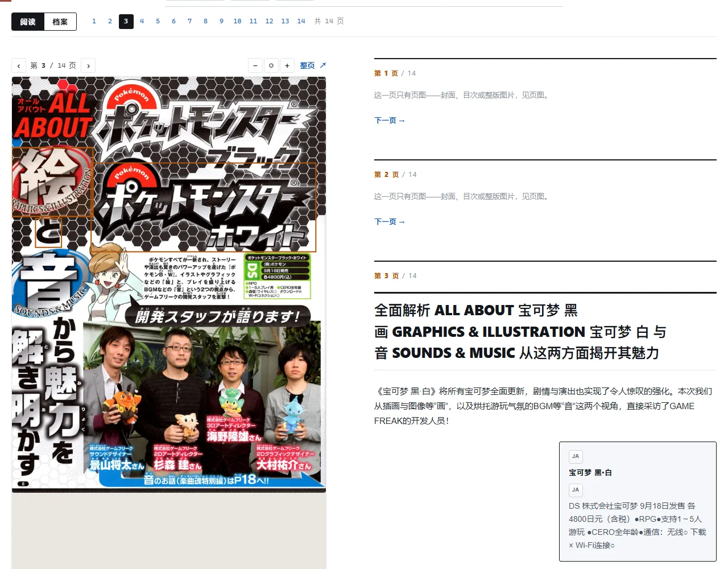Click the 宝可梦 黑·白 title in info box

click(590, 473)
